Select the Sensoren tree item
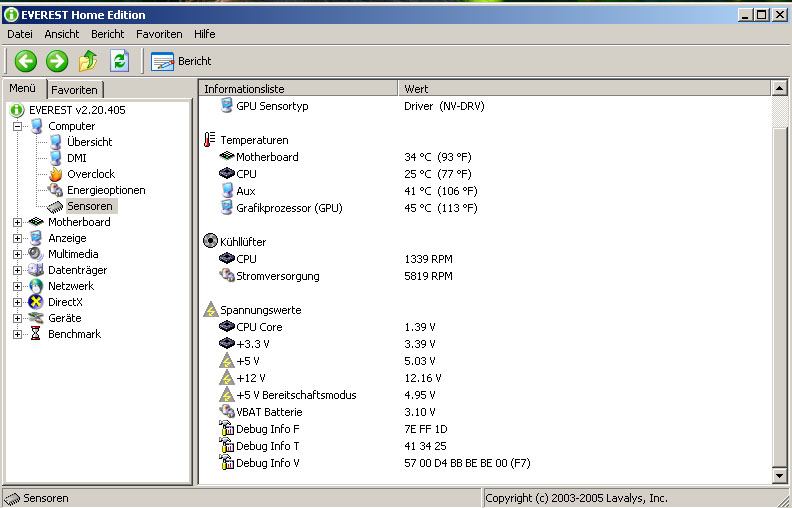Viewport: 792px width, 508px height. tap(90, 206)
